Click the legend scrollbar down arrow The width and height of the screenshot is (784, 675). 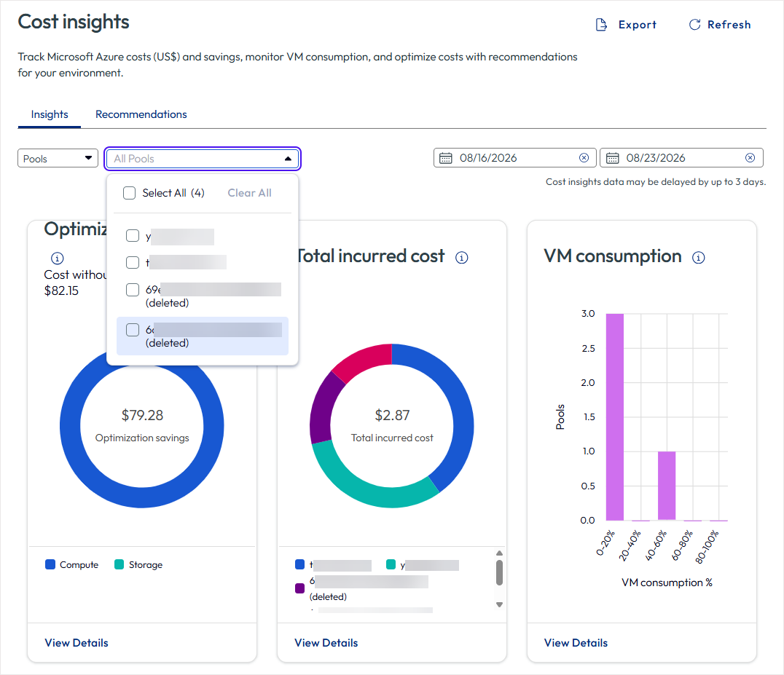pyautogui.click(x=499, y=604)
